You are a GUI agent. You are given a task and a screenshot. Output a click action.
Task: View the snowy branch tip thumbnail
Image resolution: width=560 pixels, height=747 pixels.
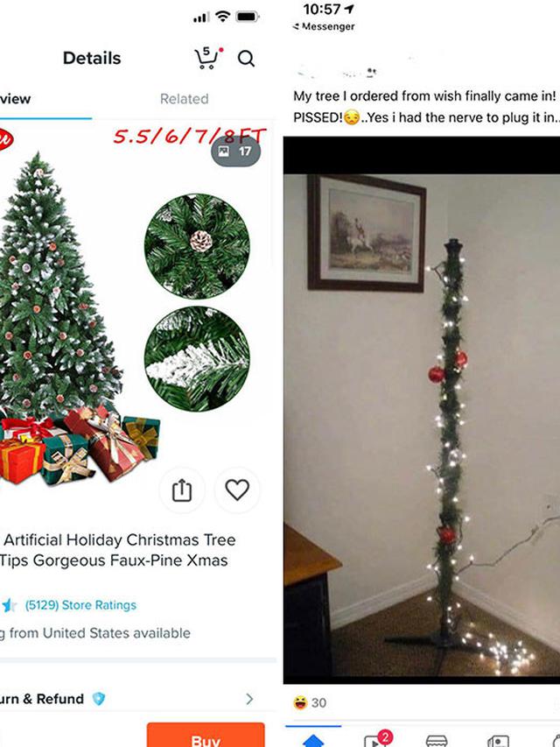click(x=197, y=359)
